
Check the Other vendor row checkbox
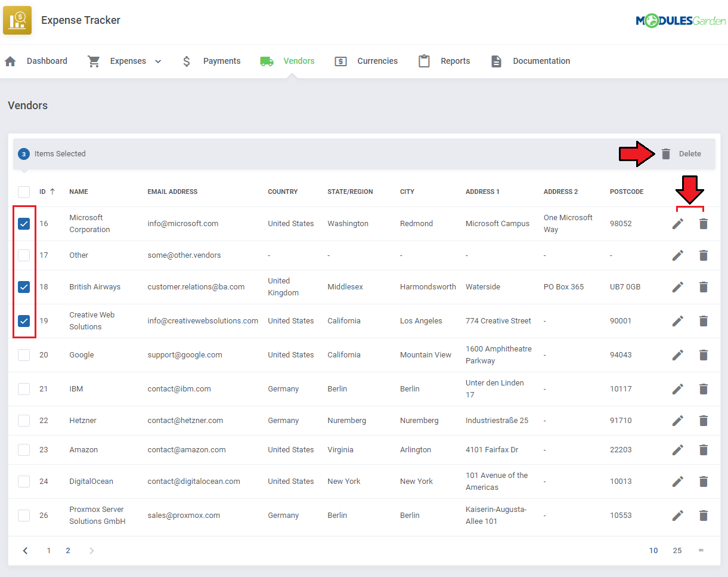pos(24,255)
